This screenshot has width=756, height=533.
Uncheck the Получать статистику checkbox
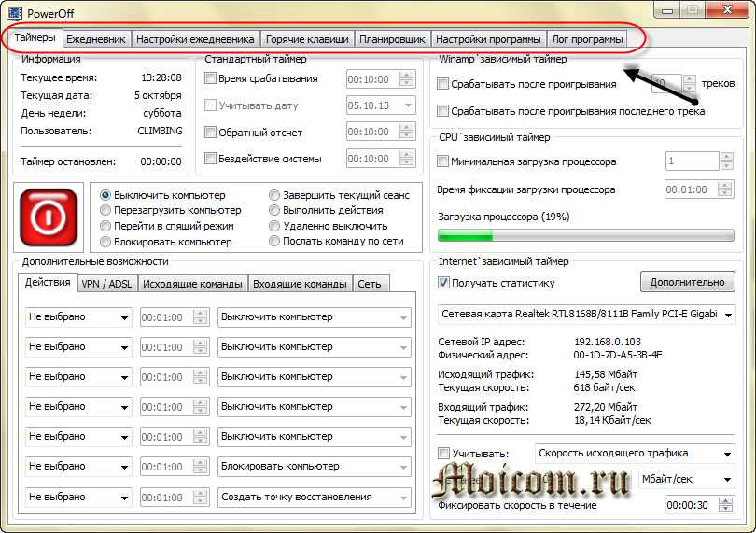coord(443,283)
